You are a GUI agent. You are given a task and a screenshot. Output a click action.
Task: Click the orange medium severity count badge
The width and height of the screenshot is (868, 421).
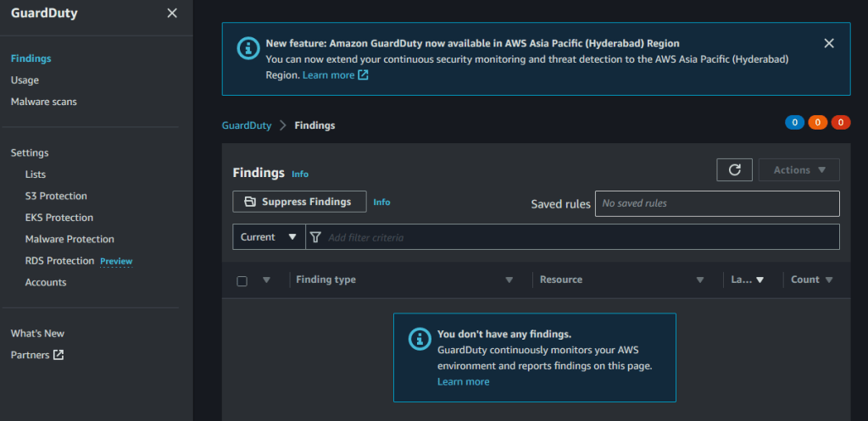[x=818, y=123]
